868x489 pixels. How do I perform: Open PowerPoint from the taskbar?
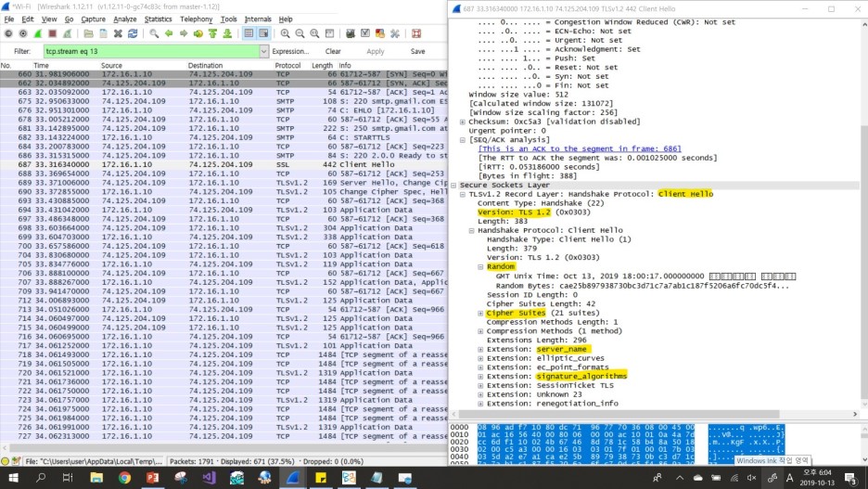click(153, 477)
